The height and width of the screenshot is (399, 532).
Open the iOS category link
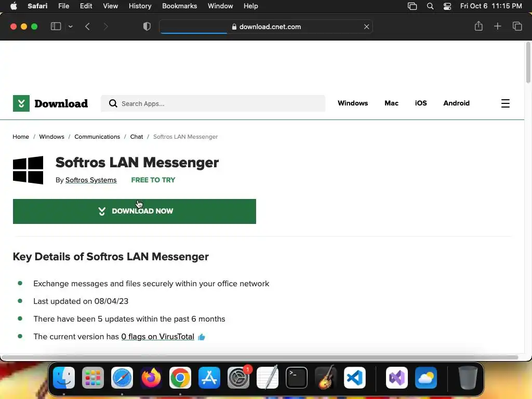(421, 103)
